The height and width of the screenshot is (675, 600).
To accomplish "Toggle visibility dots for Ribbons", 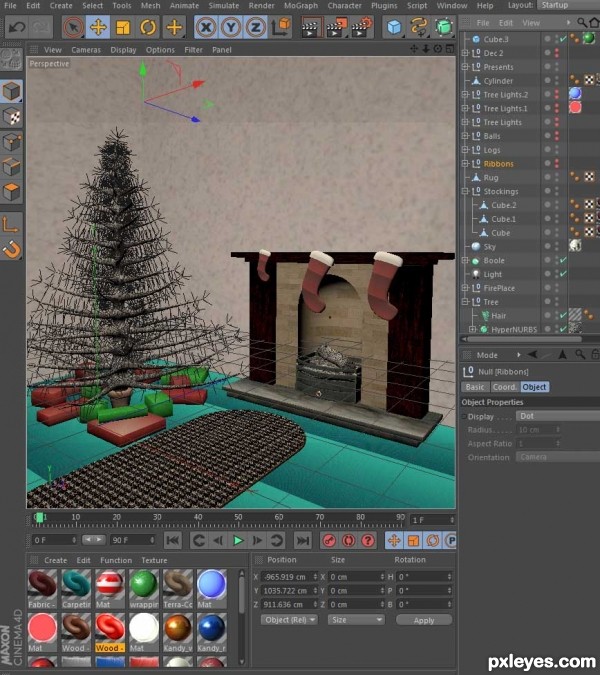I will (557, 164).
